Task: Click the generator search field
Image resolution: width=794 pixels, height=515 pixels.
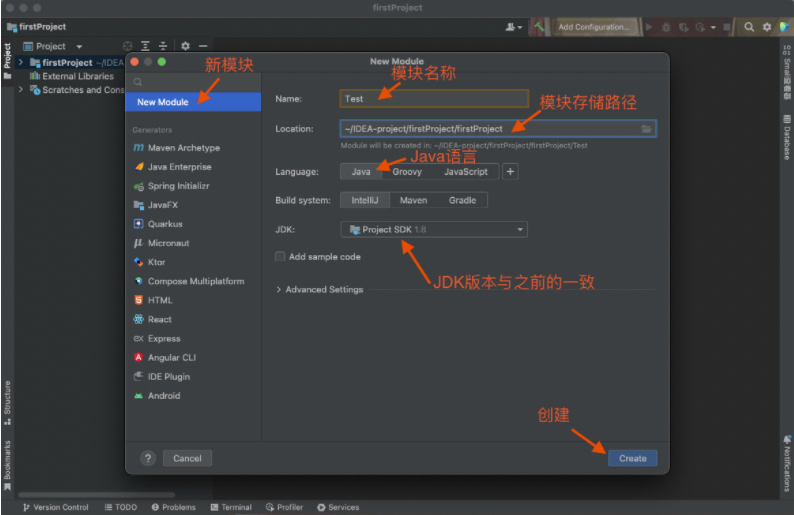Action: coord(193,82)
